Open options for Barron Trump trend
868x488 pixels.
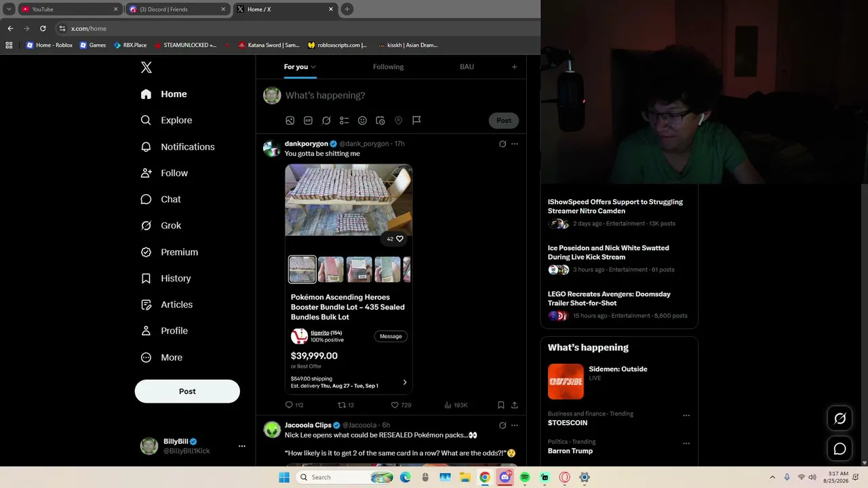point(686,443)
